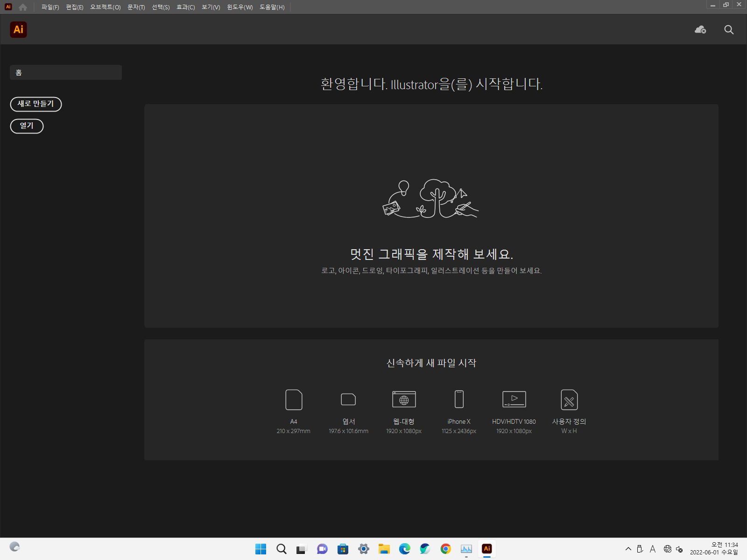The image size is (747, 560).
Task: Select the iPhone X preset icon
Action: click(459, 399)
